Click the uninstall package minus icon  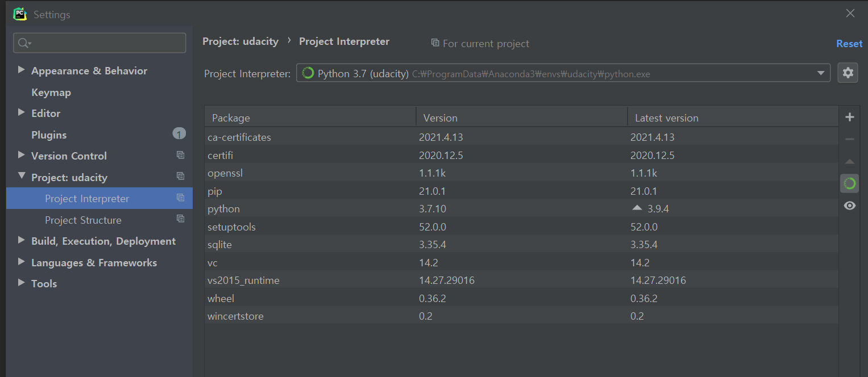click(849, 139)
